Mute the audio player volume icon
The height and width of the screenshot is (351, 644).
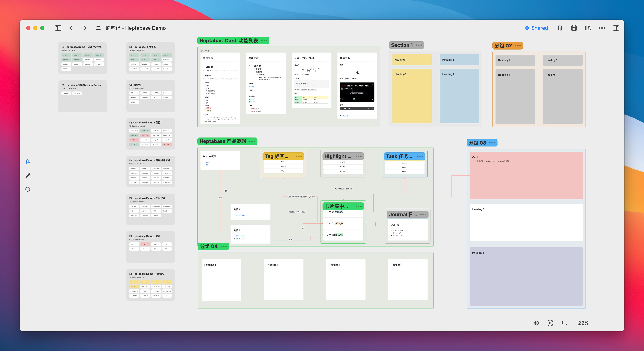[x=369, y=108]
